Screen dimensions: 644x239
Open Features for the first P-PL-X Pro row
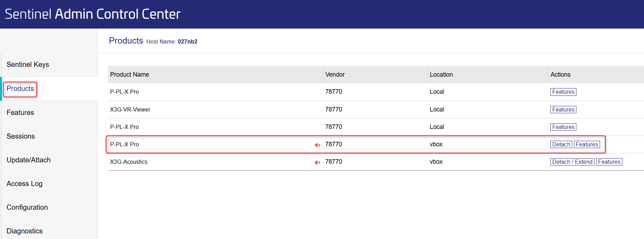[x=563, y=92]
